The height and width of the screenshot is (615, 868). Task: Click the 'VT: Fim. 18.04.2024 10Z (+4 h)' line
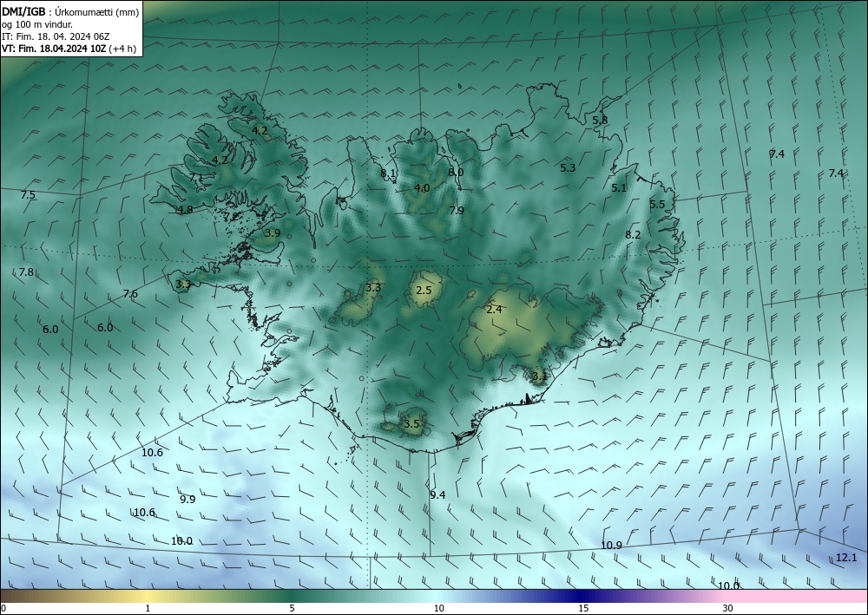[x=69, y=49]
